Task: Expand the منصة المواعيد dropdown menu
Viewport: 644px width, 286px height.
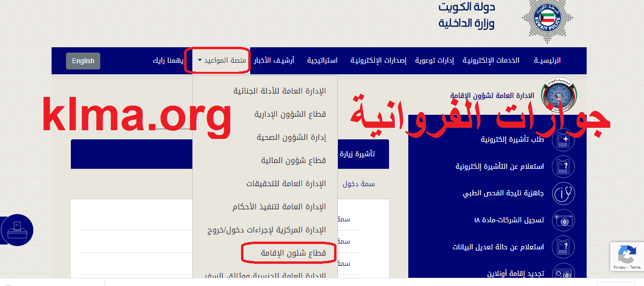Action: pyautogui.click(x=221, y=61)
